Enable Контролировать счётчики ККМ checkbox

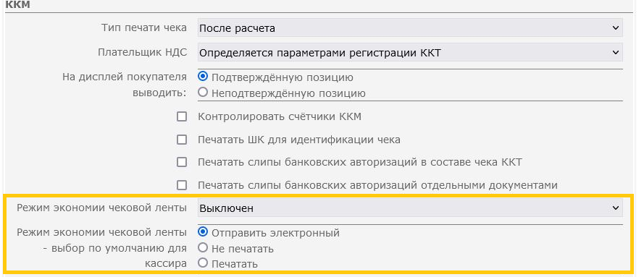coord(182,116)
